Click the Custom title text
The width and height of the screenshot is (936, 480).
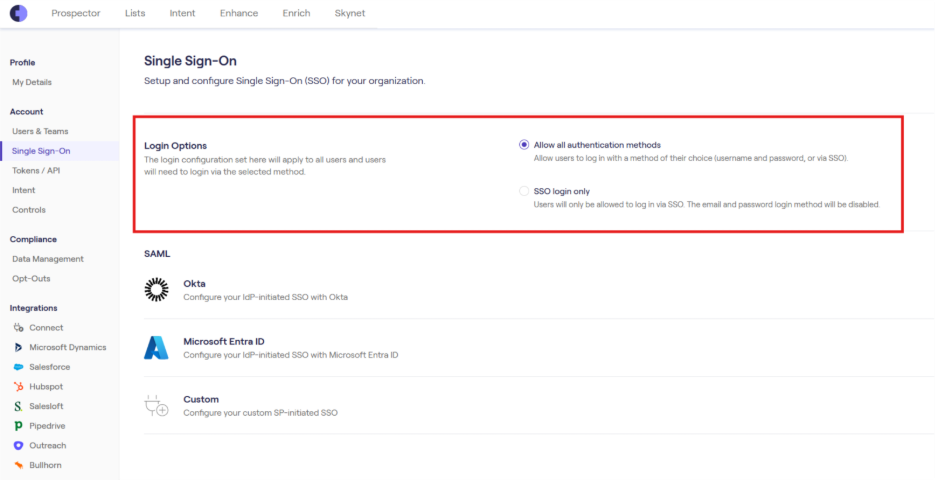coord(201,399)
